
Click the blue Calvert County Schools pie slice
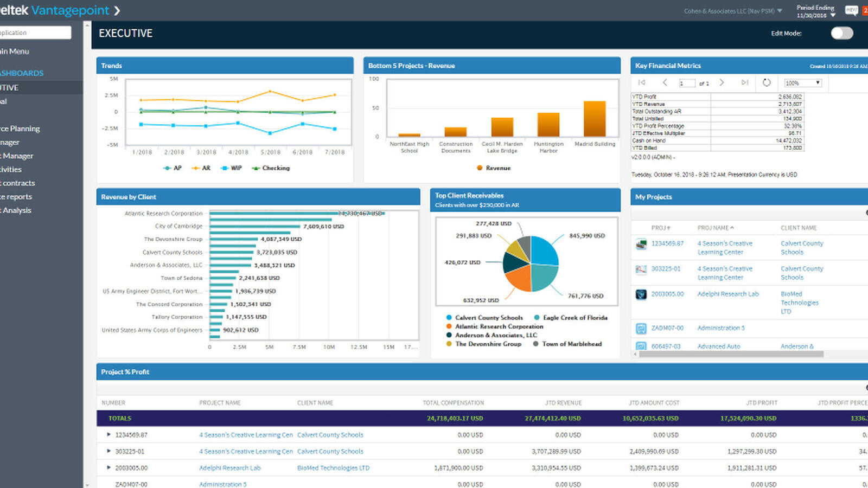[544, 251]
